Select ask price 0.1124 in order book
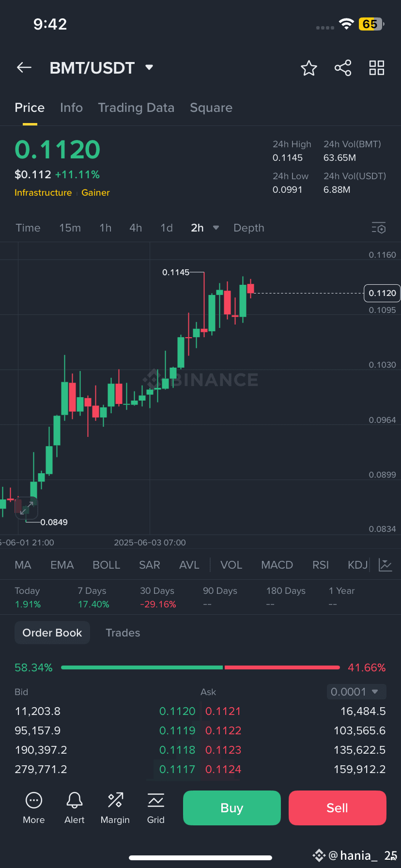This screenshot has width=401, height=868. coord(223,769)
